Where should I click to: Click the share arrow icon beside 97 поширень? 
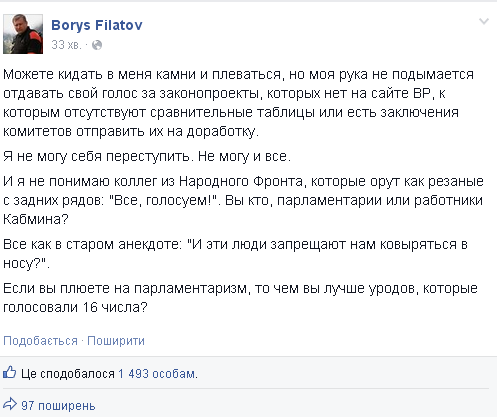coord(10,404)
